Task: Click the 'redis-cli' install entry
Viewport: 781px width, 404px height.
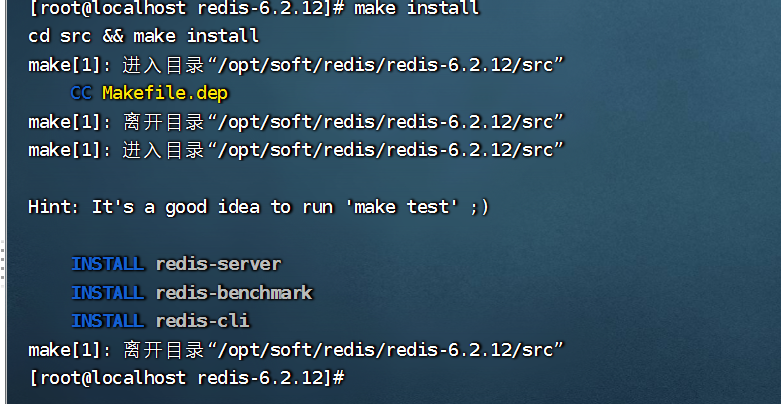Action: click(x=203, y=321)
